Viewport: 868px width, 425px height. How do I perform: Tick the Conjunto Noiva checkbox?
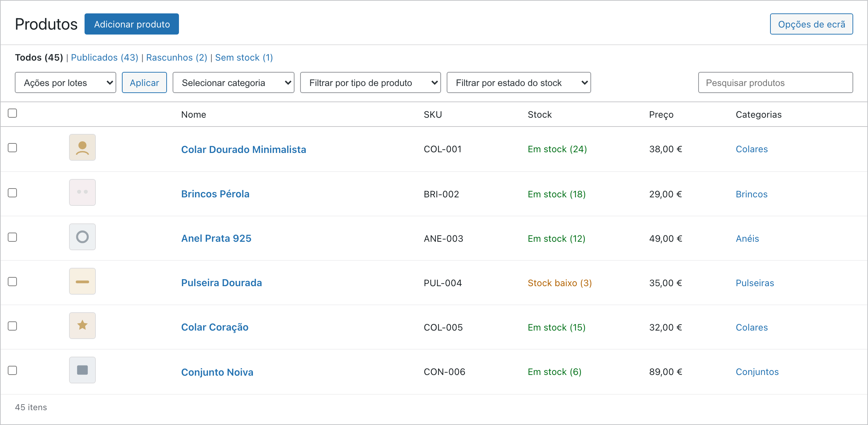click(x=12, y=370)
